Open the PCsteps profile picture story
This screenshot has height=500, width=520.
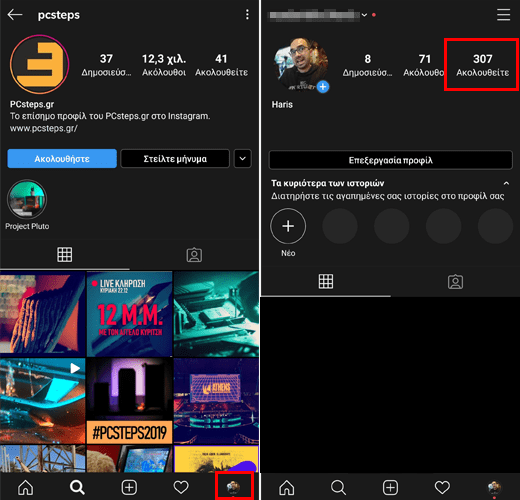click(40, 64)
